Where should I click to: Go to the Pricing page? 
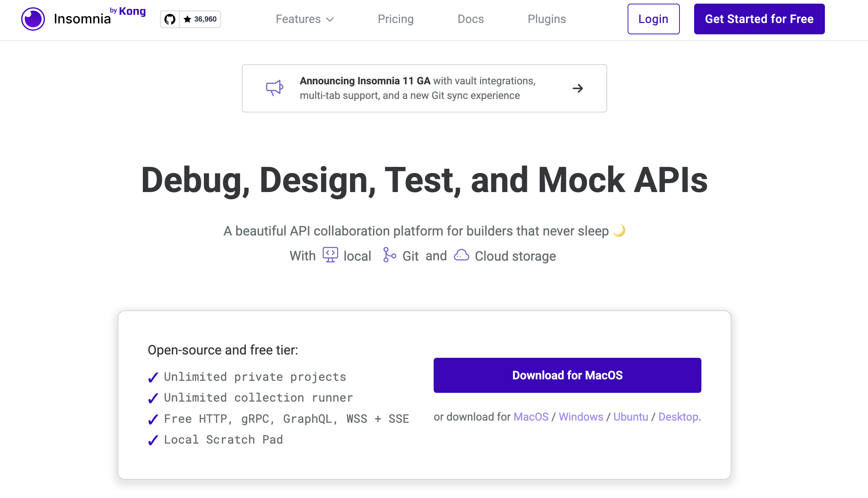(x=396, y=19)
